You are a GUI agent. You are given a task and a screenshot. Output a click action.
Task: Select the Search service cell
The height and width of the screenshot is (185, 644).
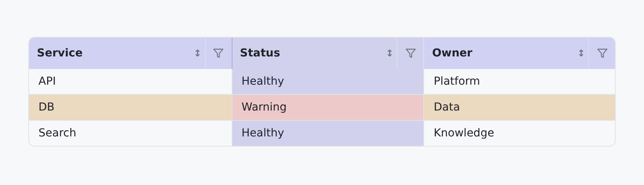click(x=130, y=133)
